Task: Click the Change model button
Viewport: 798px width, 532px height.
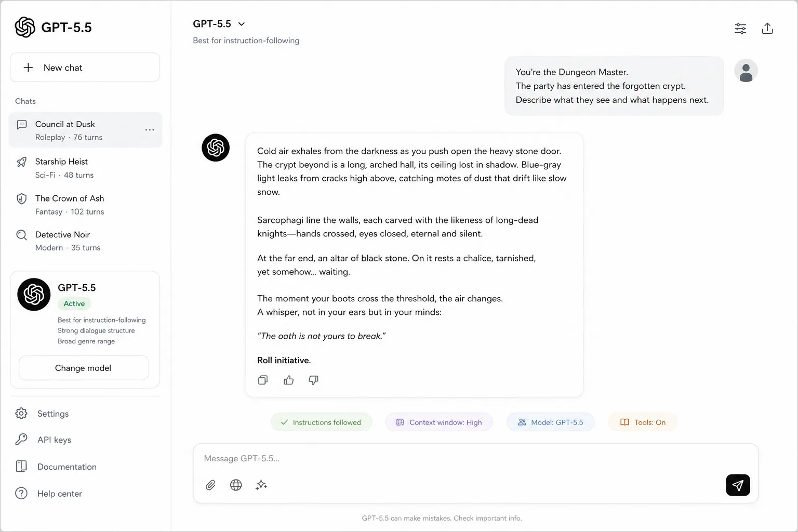Action: point(84,368)
